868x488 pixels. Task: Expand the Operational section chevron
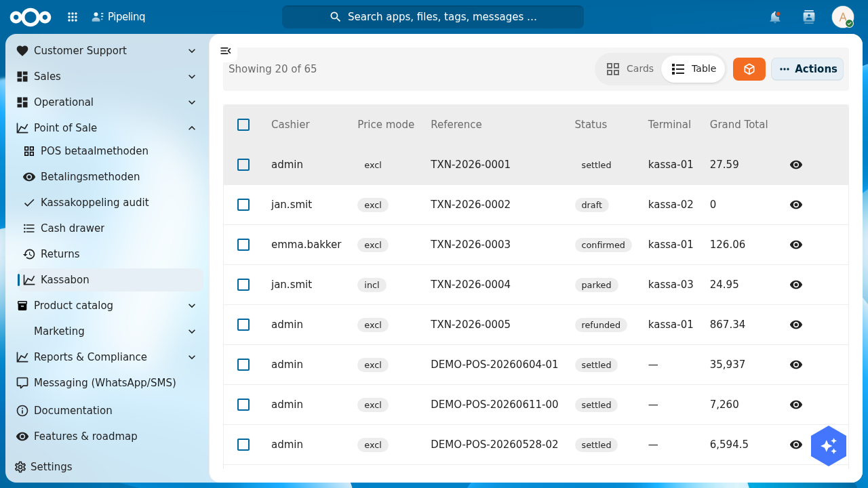(x=192, y=102)
